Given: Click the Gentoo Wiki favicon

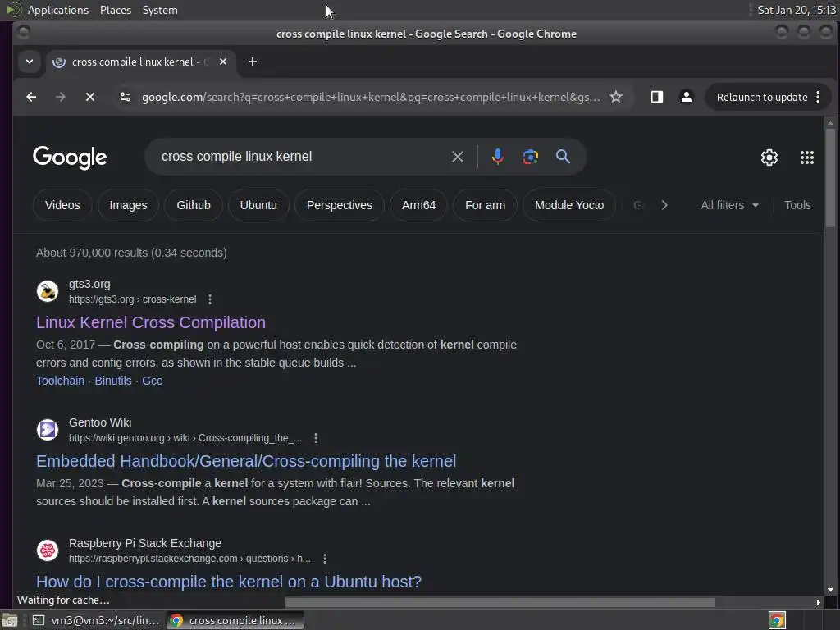Looking at the screenshot, I should click(47, 430).
